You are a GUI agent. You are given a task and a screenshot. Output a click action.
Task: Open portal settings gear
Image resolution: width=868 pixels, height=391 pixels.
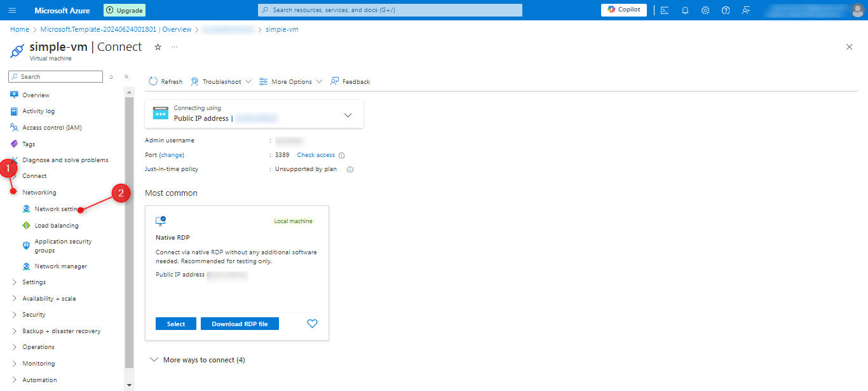coord(705,10)
